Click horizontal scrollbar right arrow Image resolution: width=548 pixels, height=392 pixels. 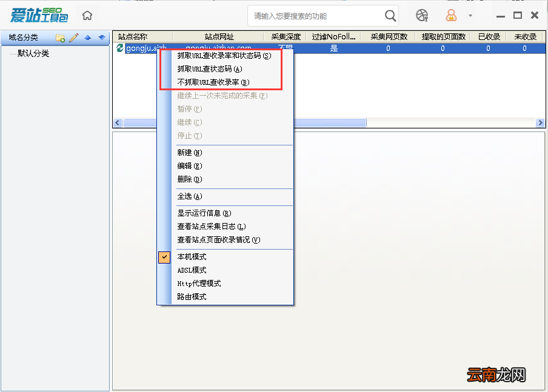540,122
